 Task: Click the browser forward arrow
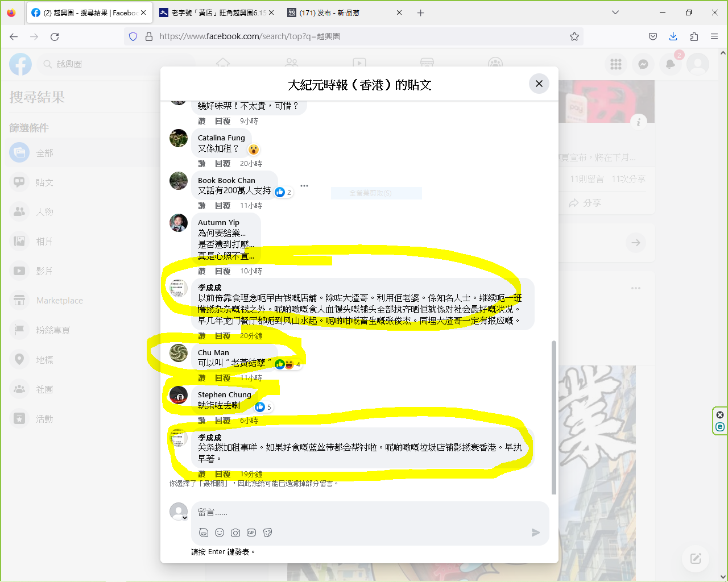tap(34, 36)
